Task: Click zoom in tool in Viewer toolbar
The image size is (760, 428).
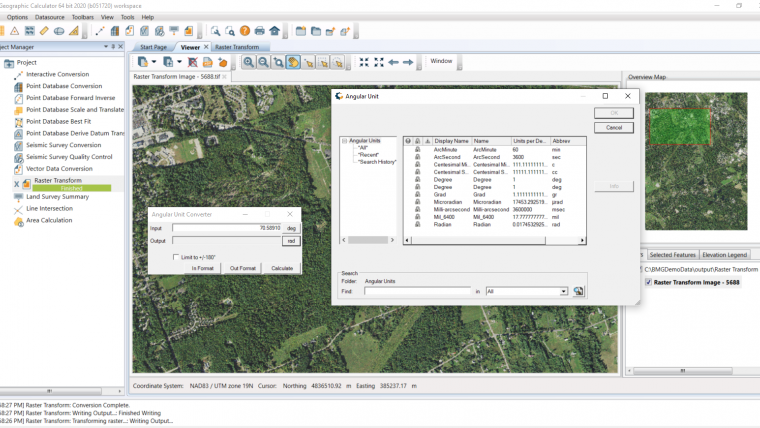Action: pyautogui.click(x=248, y=62)
